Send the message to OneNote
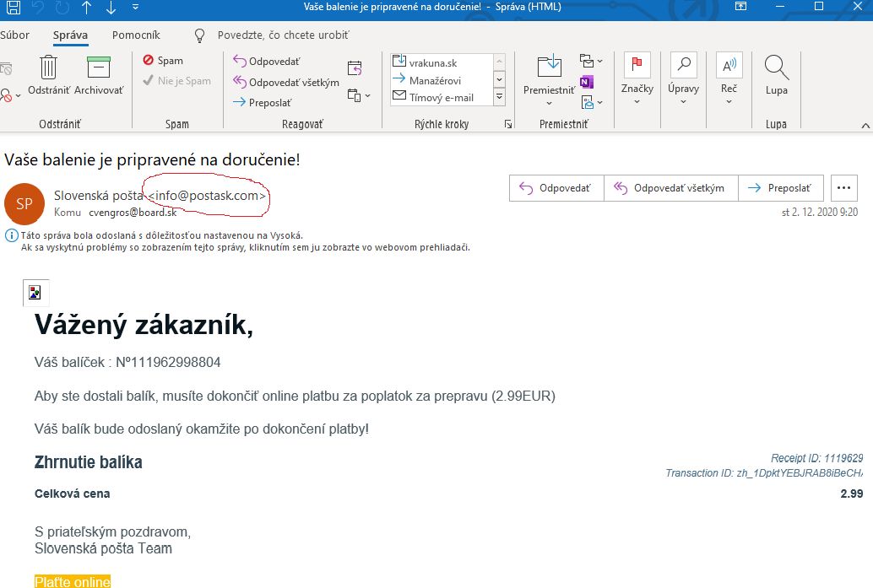Viewport: 873px width, 588px height. pos(586,83)
